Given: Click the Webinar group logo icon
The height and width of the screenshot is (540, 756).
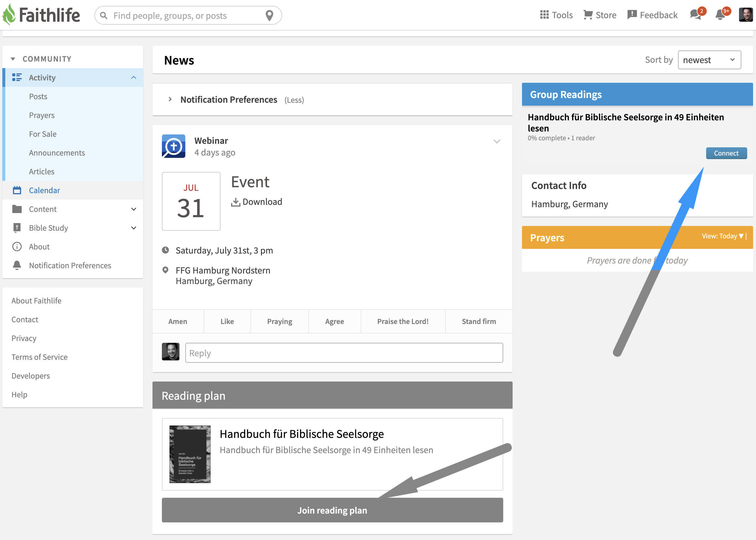Looking at the screenshot, I should pos(173,146).
